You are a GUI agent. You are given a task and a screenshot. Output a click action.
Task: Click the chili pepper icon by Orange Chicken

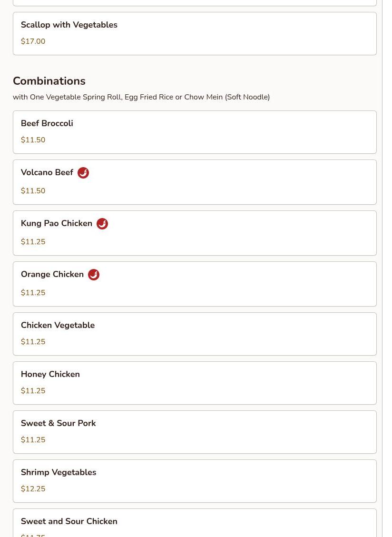point(94,275)
